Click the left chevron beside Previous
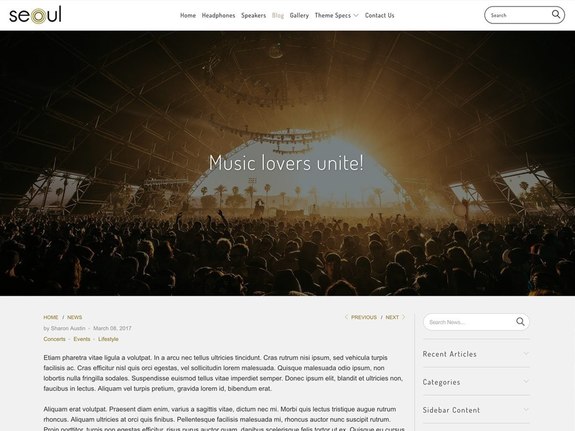This screenshot has width=575, height=431. click(346, 317)
